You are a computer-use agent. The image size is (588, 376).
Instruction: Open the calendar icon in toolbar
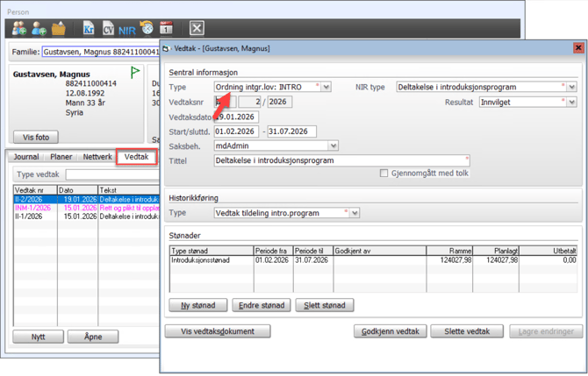(x=166, y=29)
